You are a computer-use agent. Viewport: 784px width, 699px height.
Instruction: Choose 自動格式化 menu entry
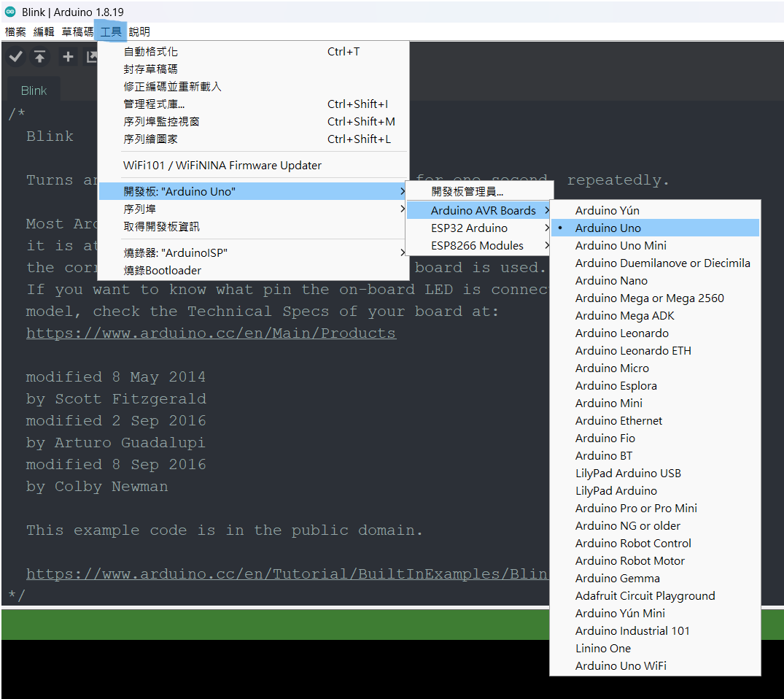(x=253, y=52)
